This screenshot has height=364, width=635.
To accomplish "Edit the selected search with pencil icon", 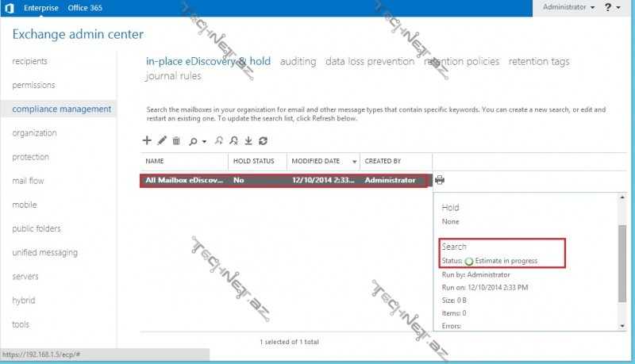I will (x=162, y=140).
